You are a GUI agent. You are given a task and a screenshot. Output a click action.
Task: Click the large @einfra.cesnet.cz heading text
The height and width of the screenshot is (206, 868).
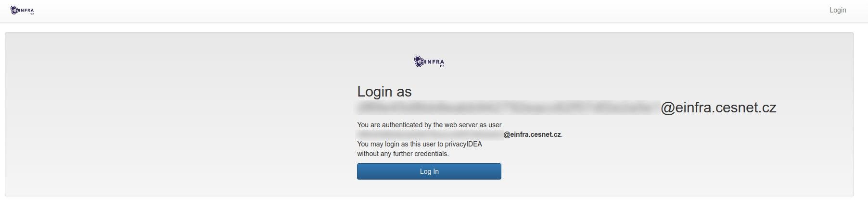pyautogui.click(x=718, y=108)
